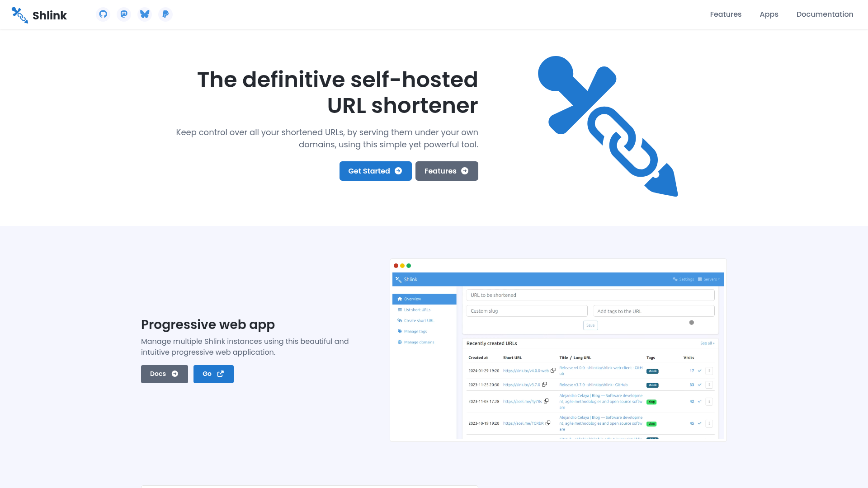
Task: Click the external link icon on Go
Action: coord(221,374)
